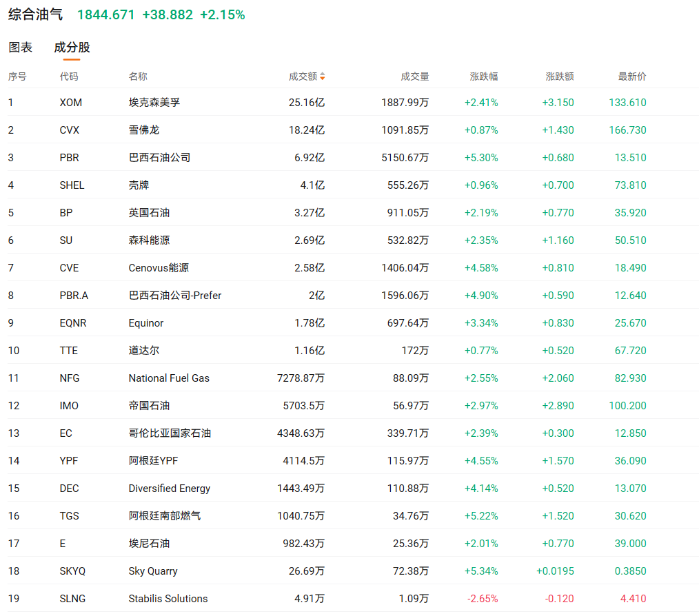Open the National Fuel Gas entry
This screenshot has height=616, width=699.
click(169, 378)
